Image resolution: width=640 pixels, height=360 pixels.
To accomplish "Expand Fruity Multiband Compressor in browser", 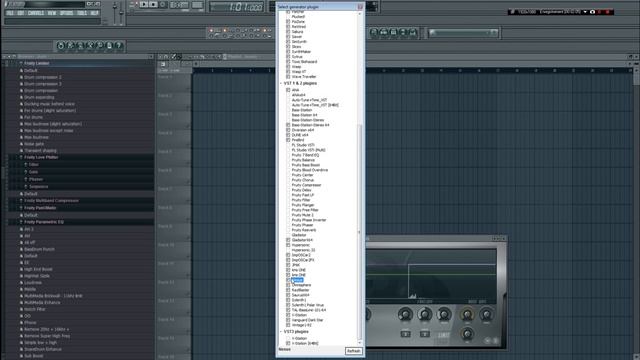I will pyautogui.click(x=21, y=201).
